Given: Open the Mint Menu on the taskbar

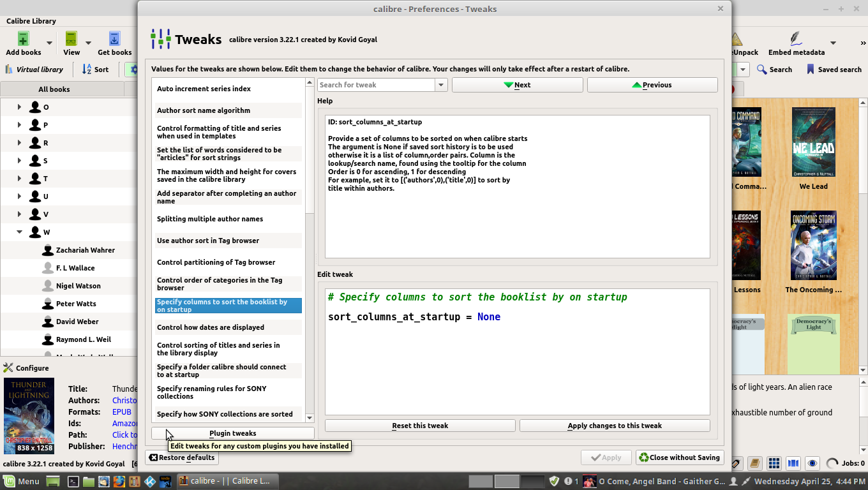Looking at the screenshot, I should (22, 481).
